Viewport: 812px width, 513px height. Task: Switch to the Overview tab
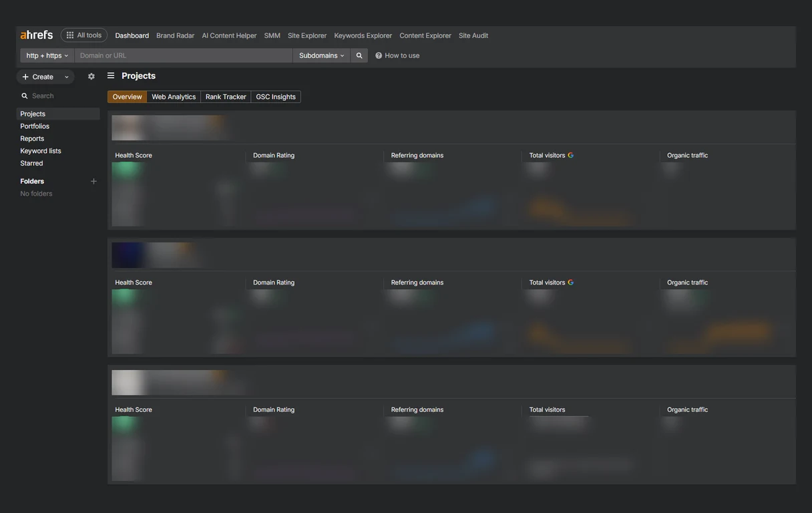coord(128,97)
